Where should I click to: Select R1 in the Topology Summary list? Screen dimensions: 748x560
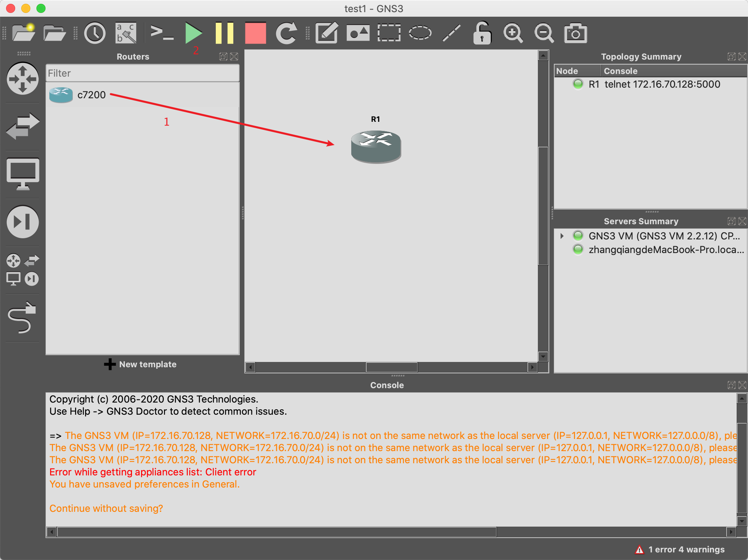point(594,84)
